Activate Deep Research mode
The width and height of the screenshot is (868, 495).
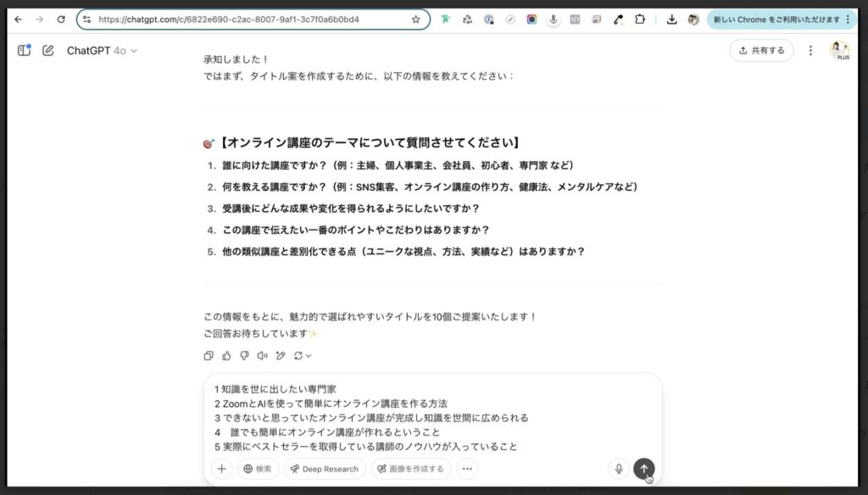pos(324,469)
